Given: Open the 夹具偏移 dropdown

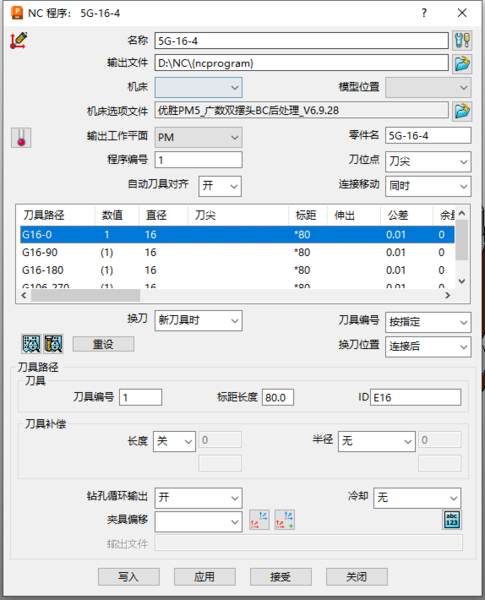Looking at the screenshot, I should [198, 522].
